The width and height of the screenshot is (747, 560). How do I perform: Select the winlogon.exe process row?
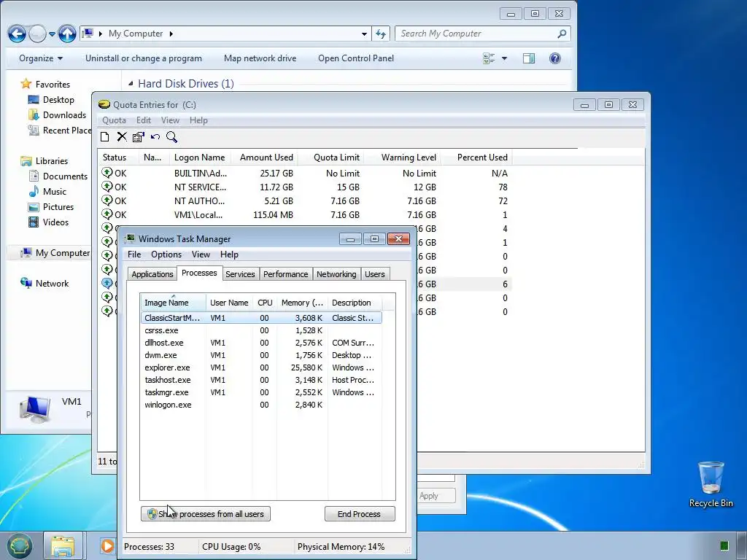(x=260, y=405)
